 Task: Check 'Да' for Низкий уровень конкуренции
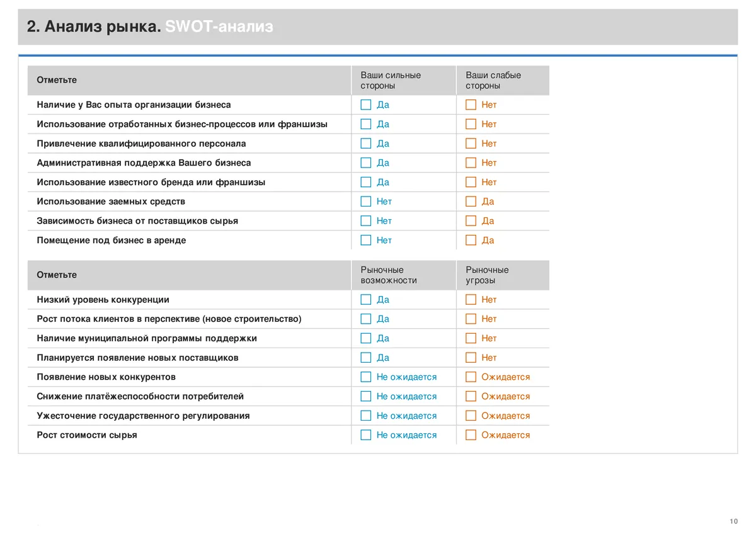click(366, 300)
